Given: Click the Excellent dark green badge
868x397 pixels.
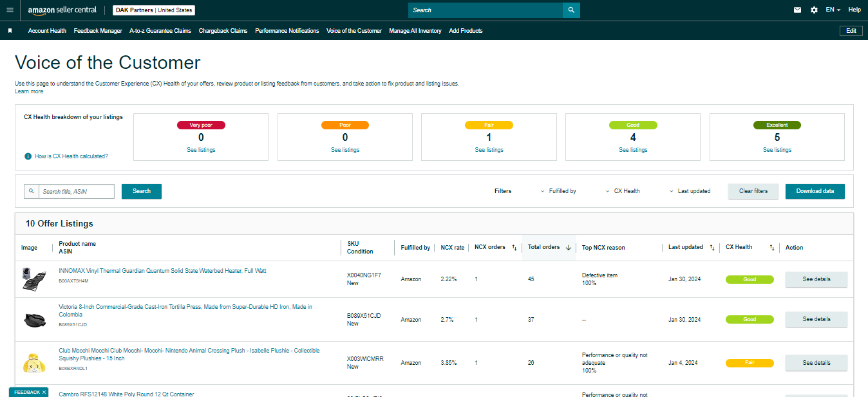Looking at the screenshot, I should [777, 125].
